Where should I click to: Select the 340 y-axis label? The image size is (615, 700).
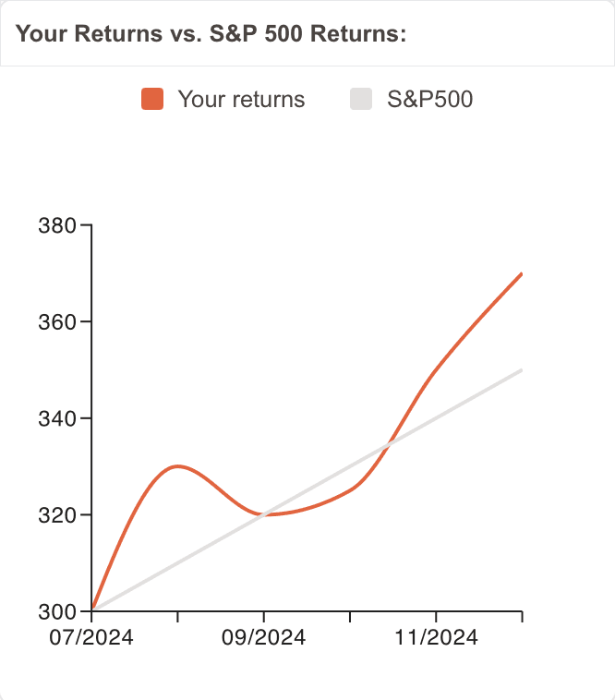point(56,418)
